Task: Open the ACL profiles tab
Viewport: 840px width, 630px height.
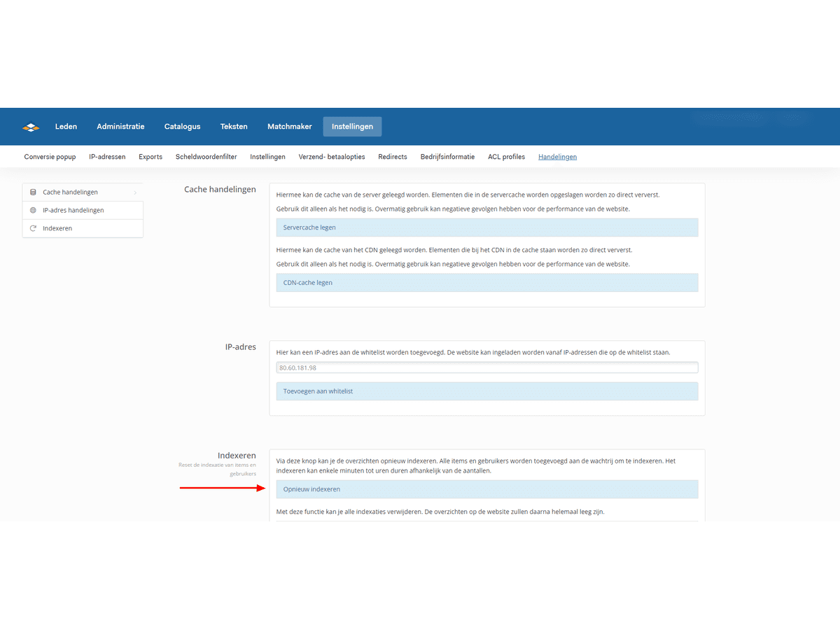Action: (x=506, y=157)
